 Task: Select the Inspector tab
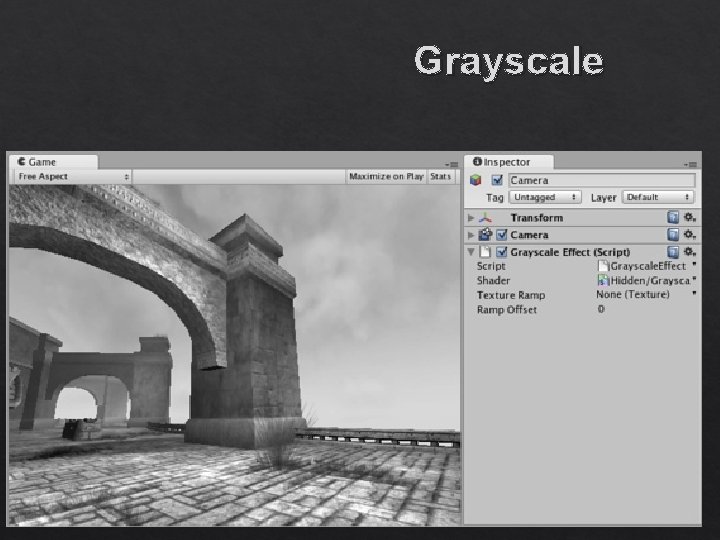click(508, 162)
